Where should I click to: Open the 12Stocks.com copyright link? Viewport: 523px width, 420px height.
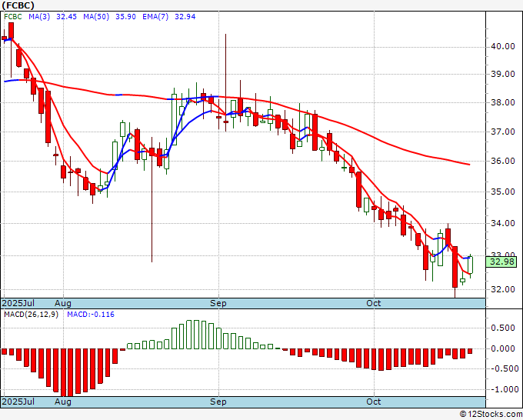coord(491,415)
